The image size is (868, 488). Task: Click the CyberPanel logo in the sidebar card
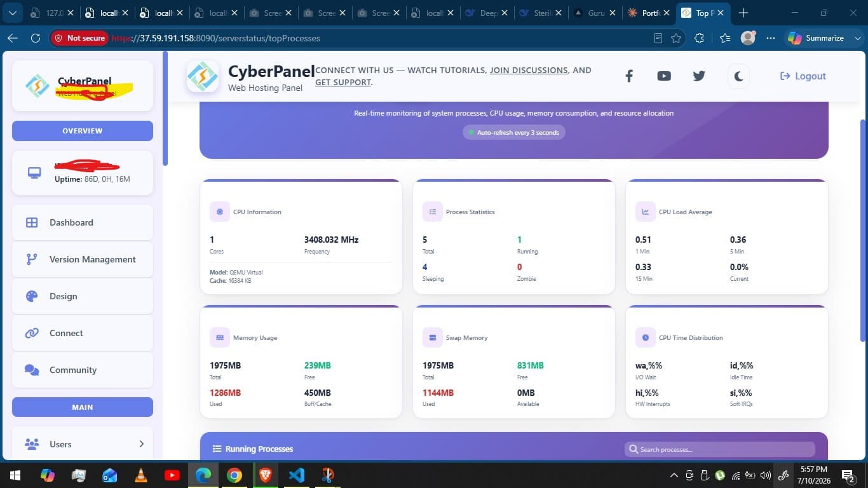tap(37, 86)
